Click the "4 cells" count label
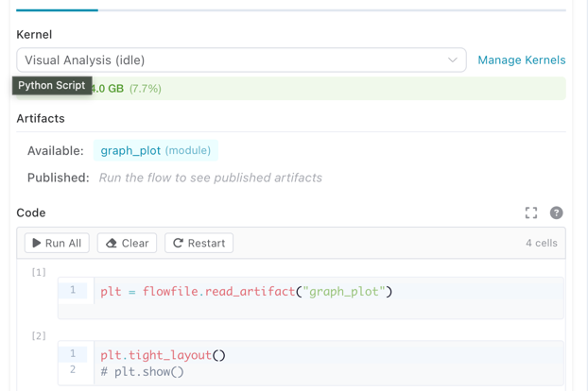Viewport: 588px width, 391px height. 541,243
